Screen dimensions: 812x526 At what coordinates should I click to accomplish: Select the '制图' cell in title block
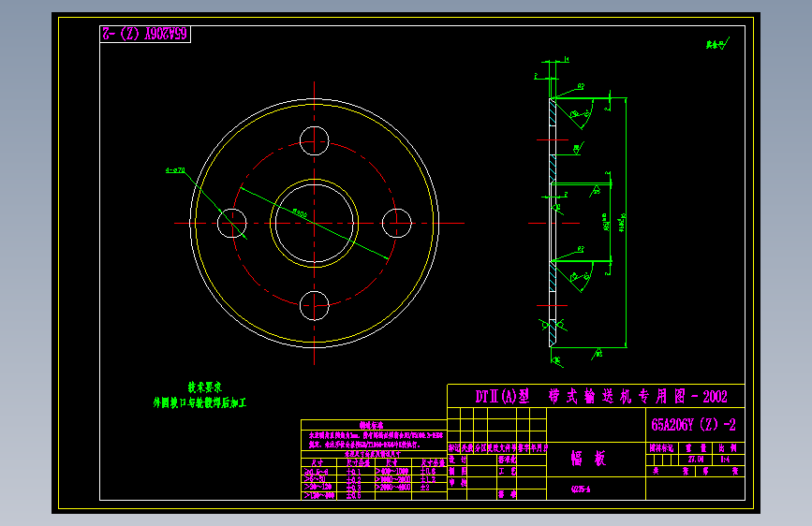point(457,471)
